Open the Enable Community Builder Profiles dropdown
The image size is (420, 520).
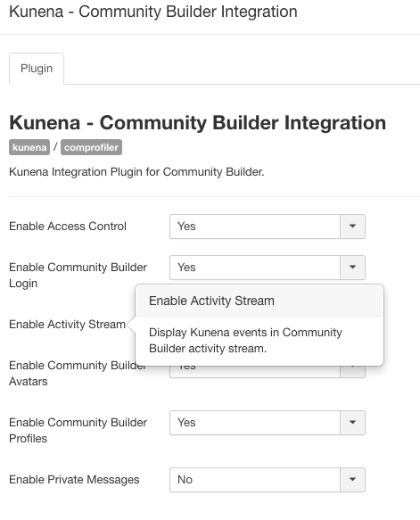pos(268,423)
